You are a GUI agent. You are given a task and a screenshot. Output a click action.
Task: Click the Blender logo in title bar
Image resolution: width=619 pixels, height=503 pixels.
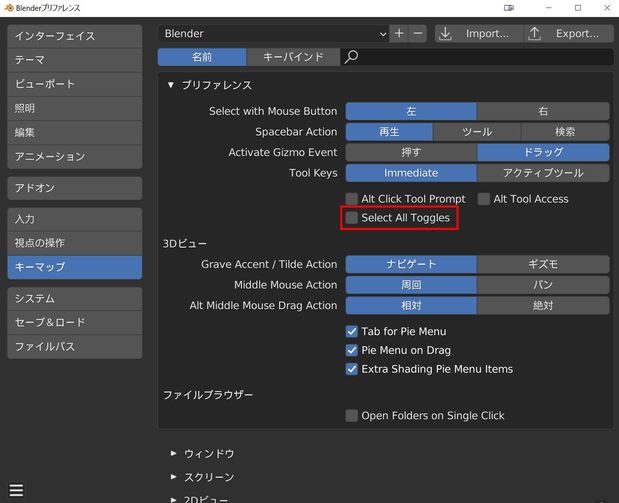click(x=9, y=8)
